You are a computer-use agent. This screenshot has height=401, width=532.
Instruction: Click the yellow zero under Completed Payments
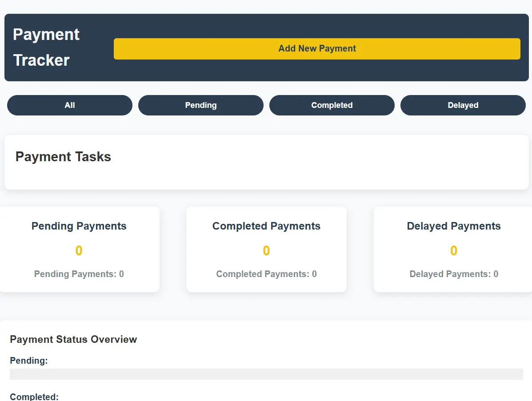pyautogui.click(x=266, y=250)
